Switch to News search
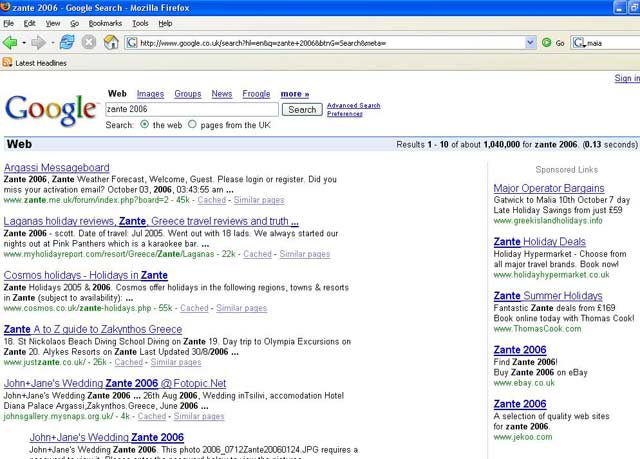Image resolution: width=640 pixels, height=459 pixels. 222,94
